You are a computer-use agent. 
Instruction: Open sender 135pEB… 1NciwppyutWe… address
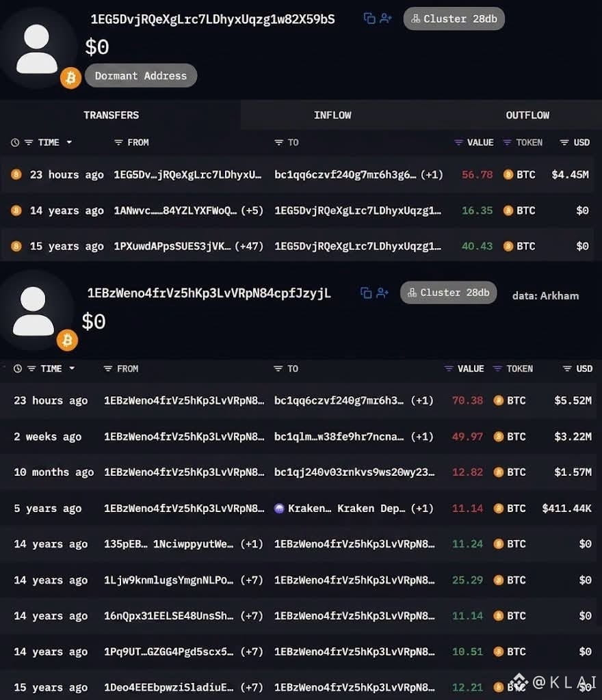pyautogui.click(x=169, y=543)
